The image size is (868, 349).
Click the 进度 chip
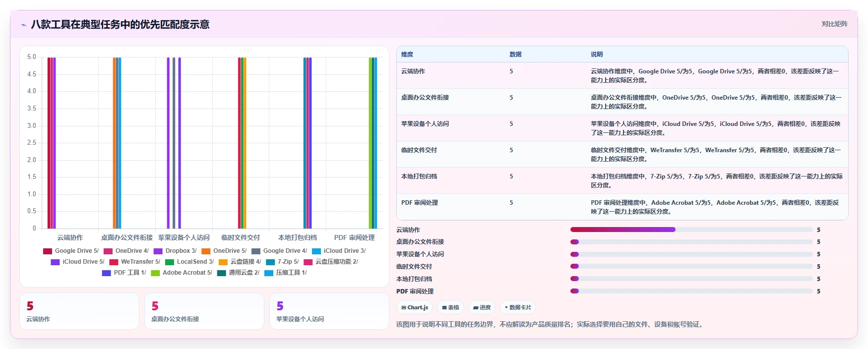pyautogui.click(x=482, y=307)
